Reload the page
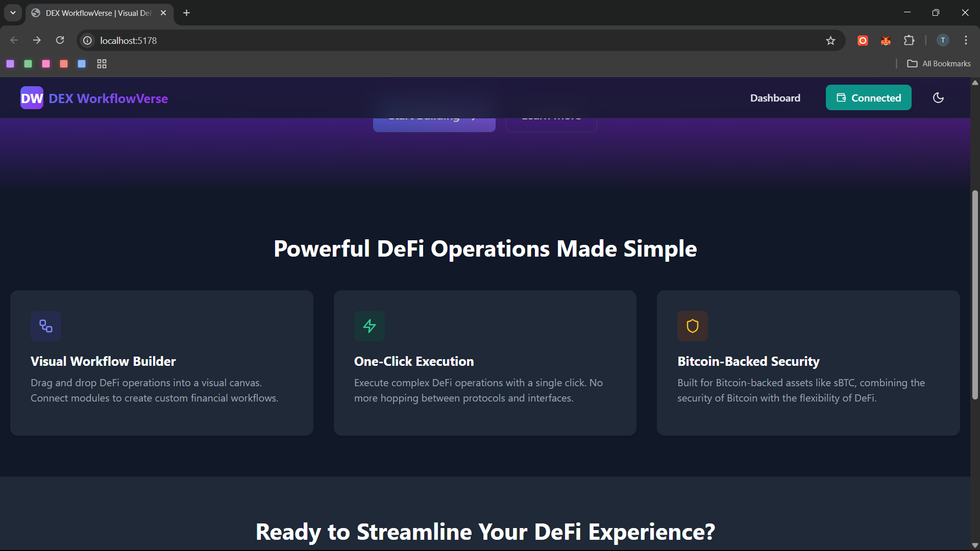The width and height of the screenshot is (980, 551). 60,40
